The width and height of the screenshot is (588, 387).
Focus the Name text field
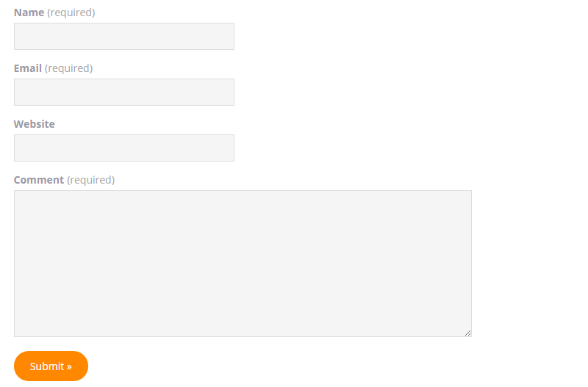(124, 36)
